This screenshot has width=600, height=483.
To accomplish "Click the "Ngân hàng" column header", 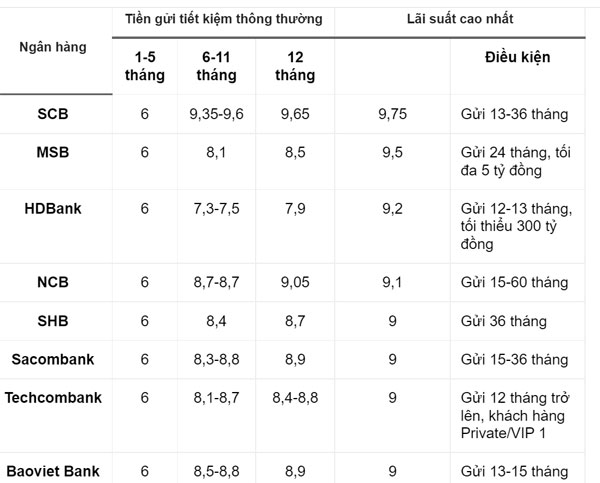I will click(54, 47).
